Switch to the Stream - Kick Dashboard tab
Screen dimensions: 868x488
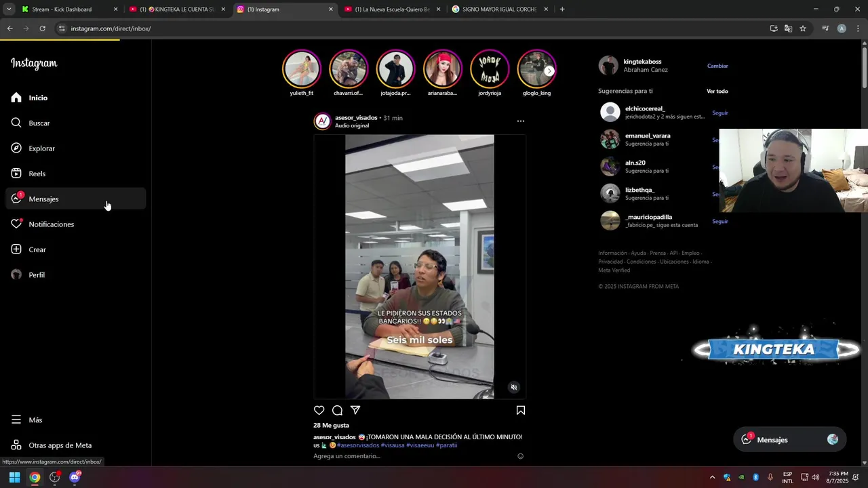pos(68,9)
